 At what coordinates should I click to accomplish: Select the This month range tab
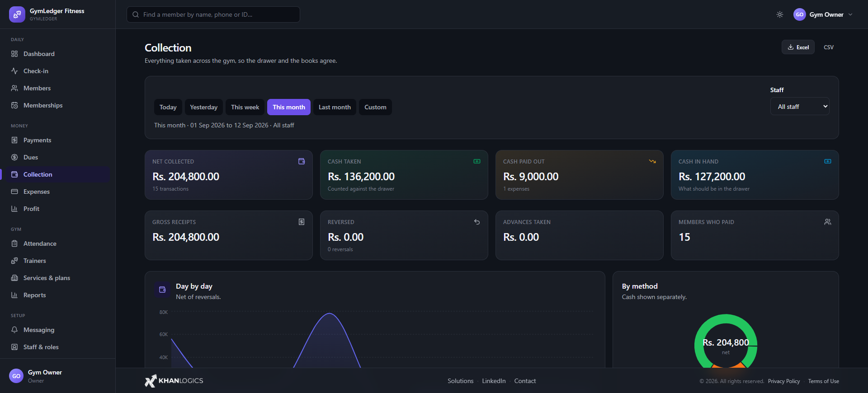click(x=289, y=107)
